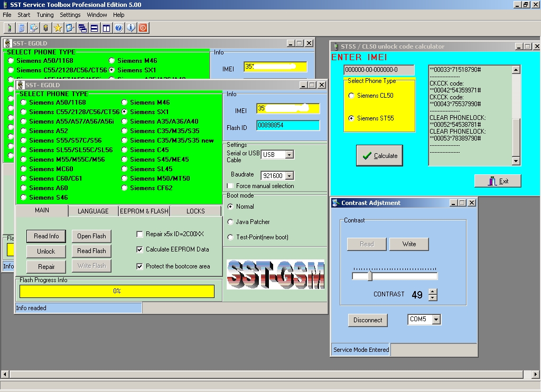This screenshot has height=392, width=541.
Task: Open the Serial or USB Cable dropdown
Action: tap(290, 155)
